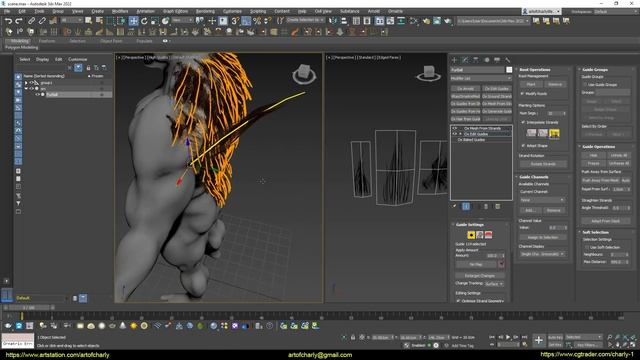Enable Use Soft Selection checkbox

[x=587, y=247]
